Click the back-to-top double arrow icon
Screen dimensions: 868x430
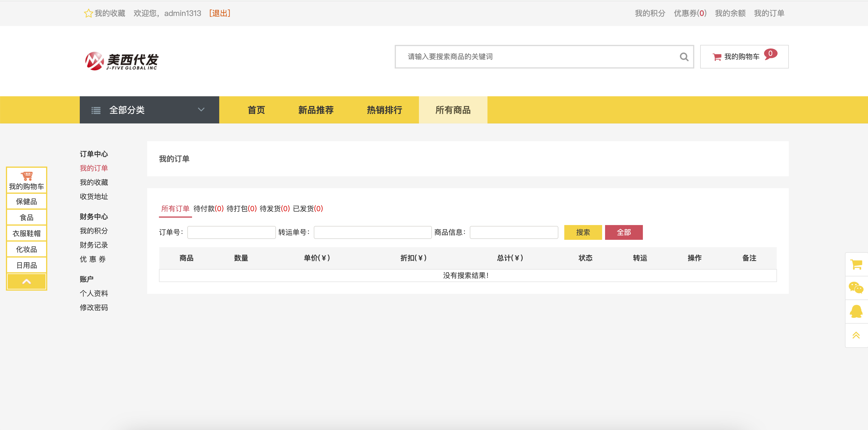coord(856,335)
